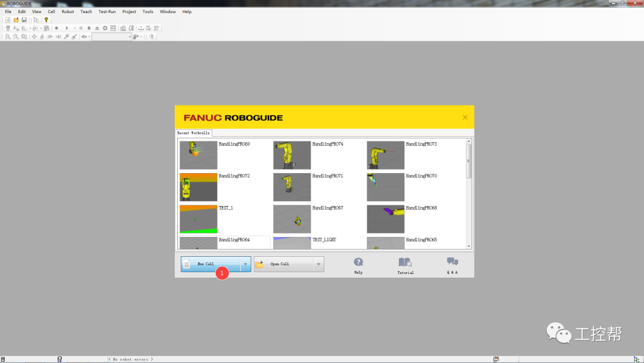Image resolution: width=644 pixels, height=363 pixels.
Task: Open the HandlingPRO68 workcell thumbnail
Action: [386, 219]
